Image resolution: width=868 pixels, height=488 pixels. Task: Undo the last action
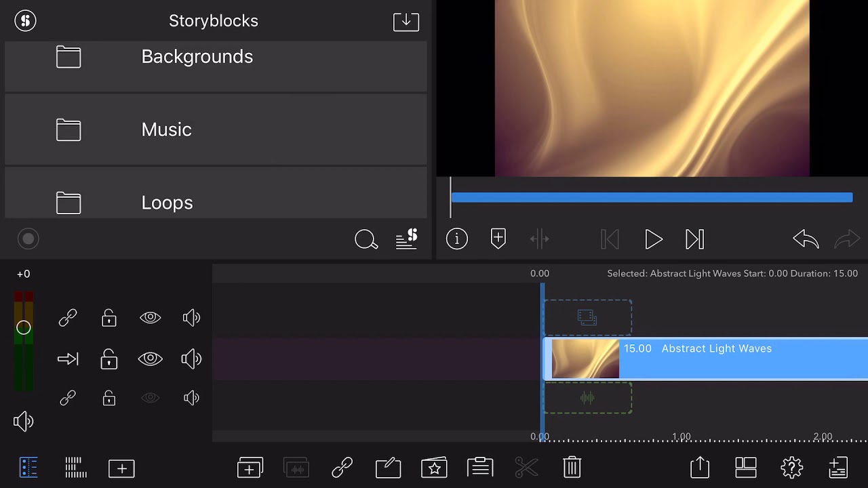806,239
